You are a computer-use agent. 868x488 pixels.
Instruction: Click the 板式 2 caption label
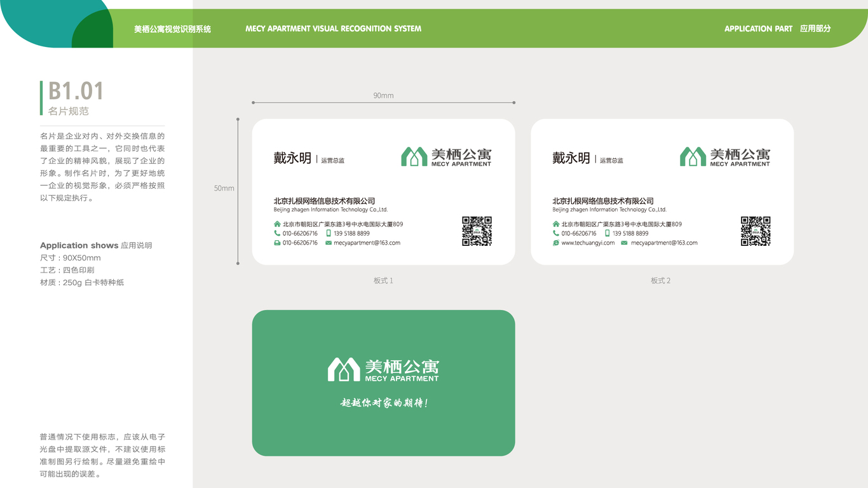[x=661, y=280]
